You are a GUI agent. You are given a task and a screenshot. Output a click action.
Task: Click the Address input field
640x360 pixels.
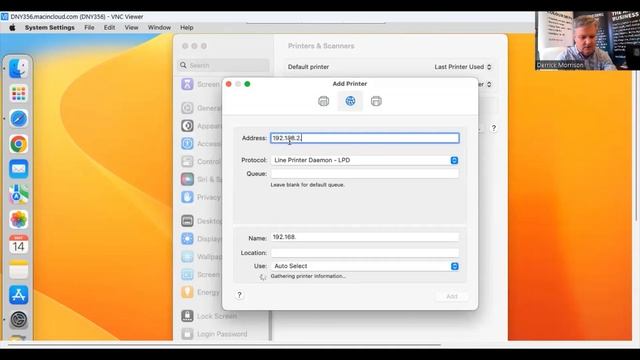[x=364, y=138]
